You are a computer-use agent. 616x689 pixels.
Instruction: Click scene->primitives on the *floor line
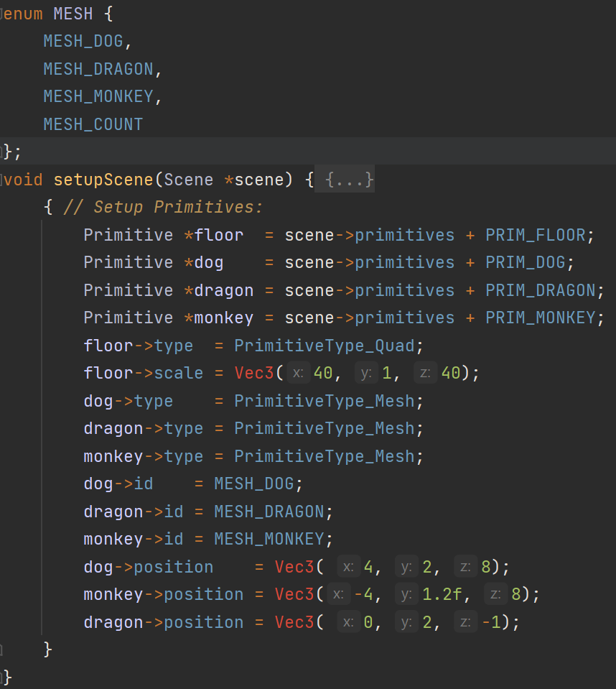[x=369, y=235]
